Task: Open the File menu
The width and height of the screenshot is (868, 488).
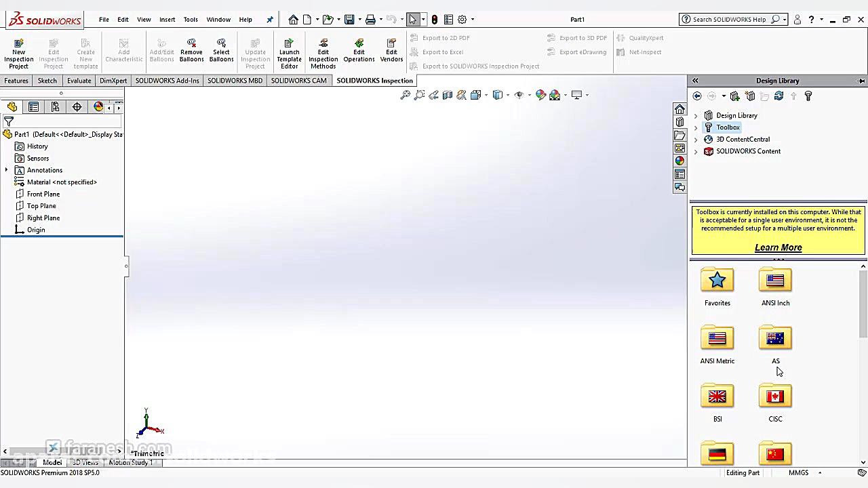Action: pyautogui.click(x=104, y=20)
